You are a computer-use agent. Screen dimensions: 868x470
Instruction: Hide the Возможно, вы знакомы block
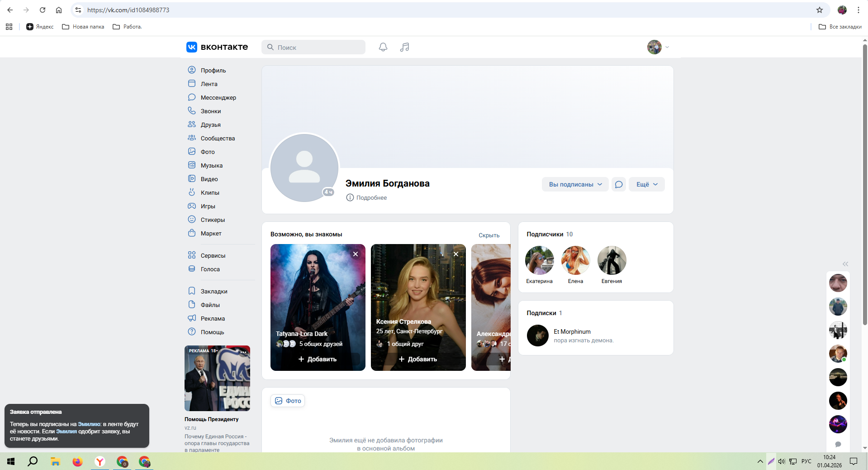coord(489,235)
